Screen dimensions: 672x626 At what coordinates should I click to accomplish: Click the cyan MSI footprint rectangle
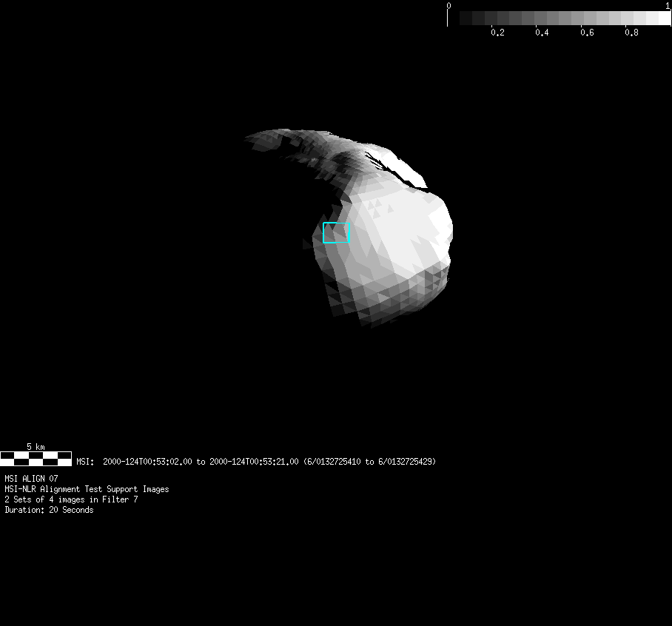336,232
